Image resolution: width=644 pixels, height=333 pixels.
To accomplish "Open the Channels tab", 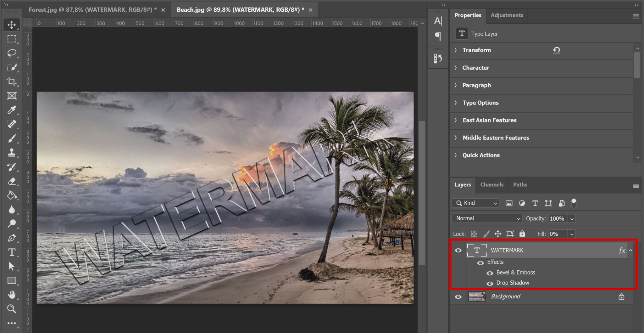I will click(x=491, y=185).
